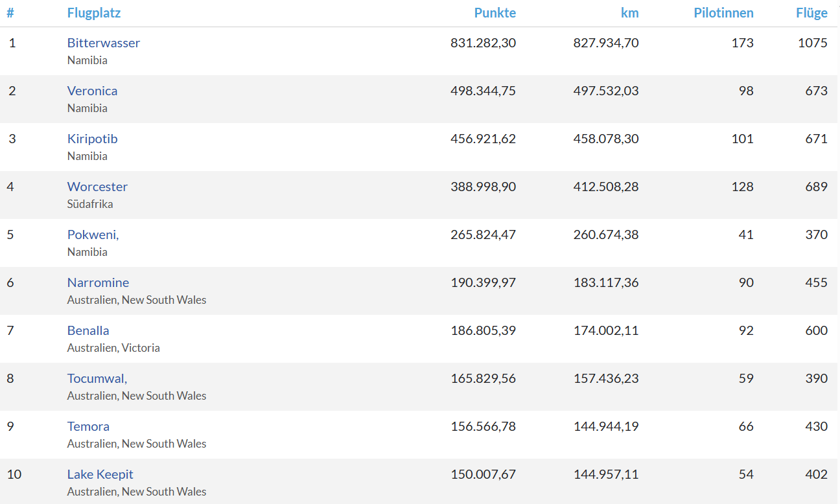The width and height of the screenshot is (840, 504).
Task: Sort table by Punkte column header
Action: (495, 13)
